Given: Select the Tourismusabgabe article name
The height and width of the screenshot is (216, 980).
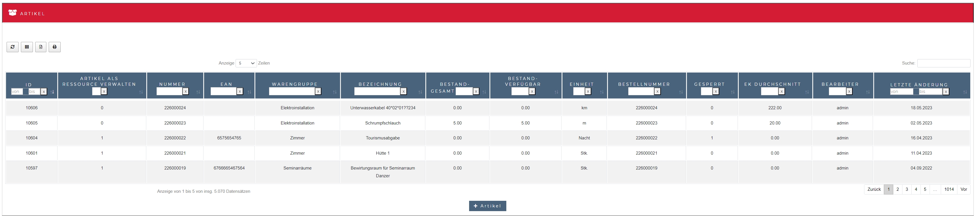Looking at the screenshot, I should pyautogui.click(x=383, y=138).
